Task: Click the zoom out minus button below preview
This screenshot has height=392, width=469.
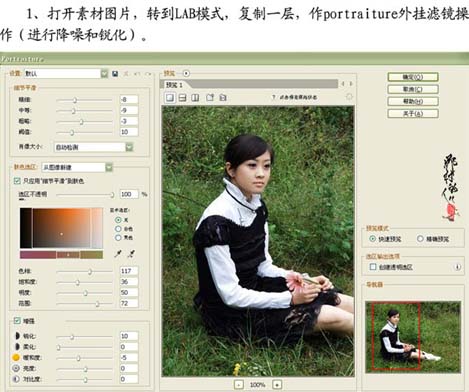Action: (238, 384)
